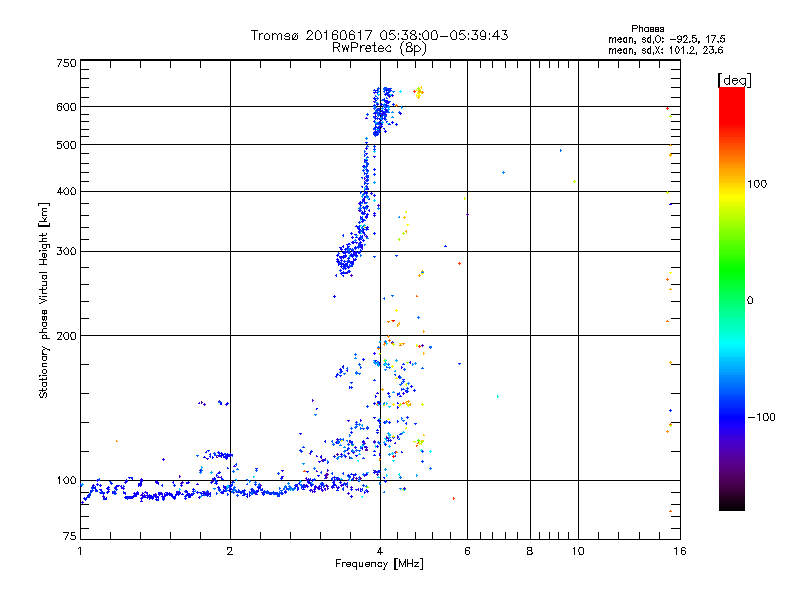Image resolution: width=800 pixels, height=600 pixels.
Task: Click the colorbar label '100'
Action: click(x=757, y=184)
